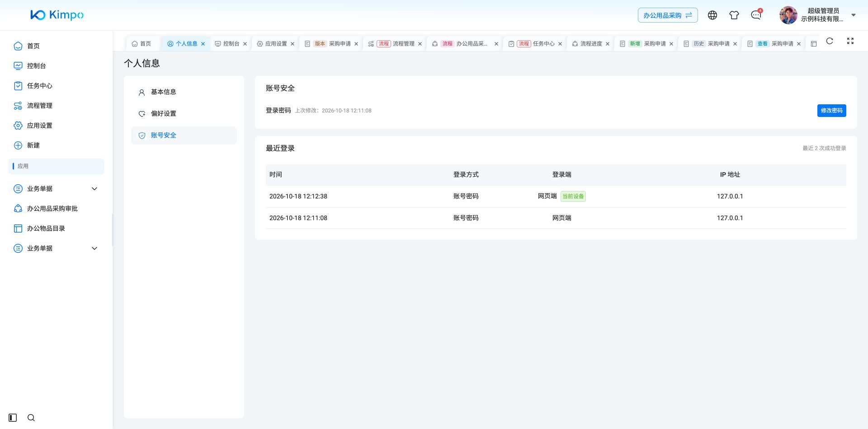Open 办公用品采购审批 in the sidebar
The width and height of the screenshot is (868, 429).
pyautogui.click(x=56, y=209)
